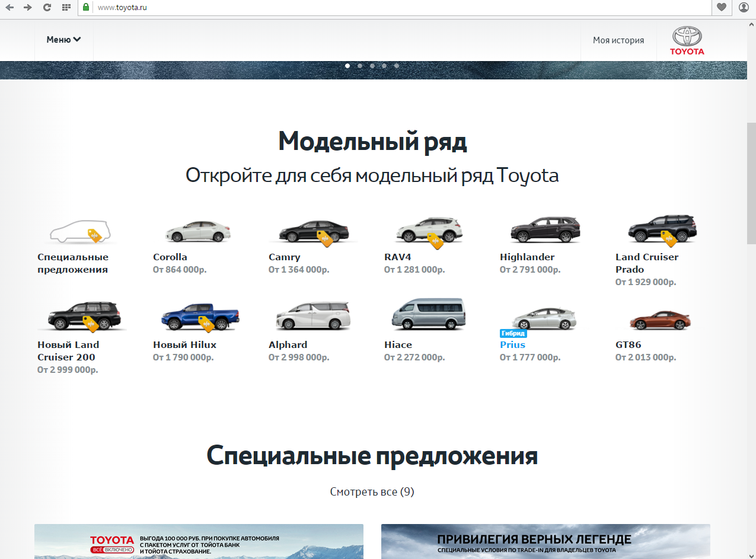Click the white Corolla car image

pyautogui.click(x=197, y=231)
